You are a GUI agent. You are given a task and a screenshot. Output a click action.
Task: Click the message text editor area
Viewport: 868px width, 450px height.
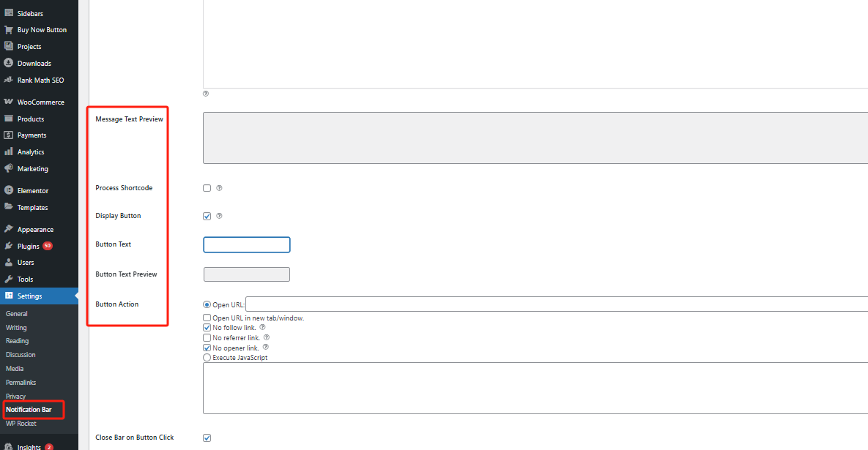(535, 44)
